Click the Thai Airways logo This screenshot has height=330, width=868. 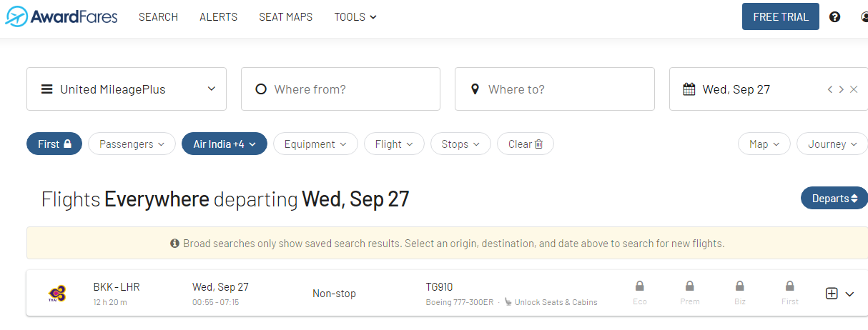point(57,294)
